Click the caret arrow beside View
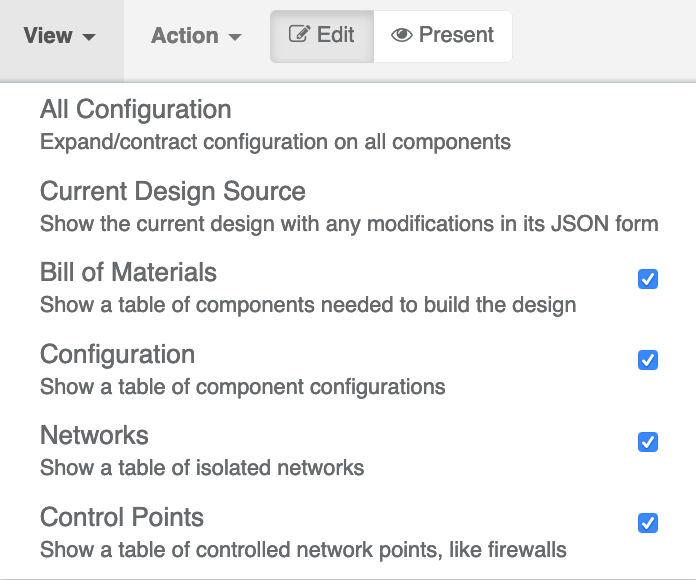 [x=89, y=38]
